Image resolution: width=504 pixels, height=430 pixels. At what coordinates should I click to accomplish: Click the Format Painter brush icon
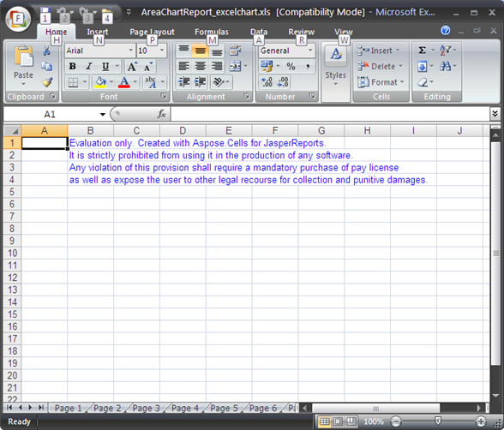[47, 82]
